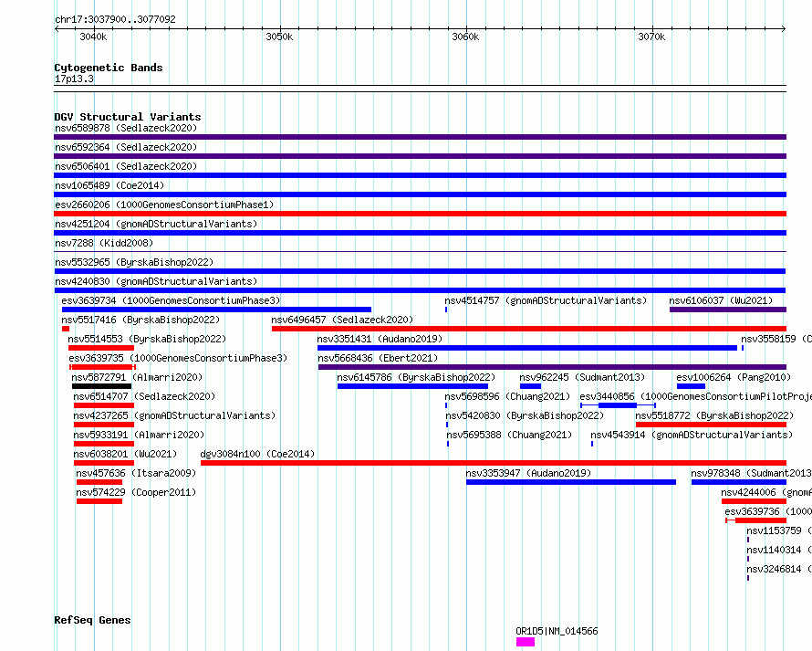Screen dimensions: 812x651
Task: Click the nsv6589878 (Sedlazeck2020) variant label
Action: coord(126,128)
